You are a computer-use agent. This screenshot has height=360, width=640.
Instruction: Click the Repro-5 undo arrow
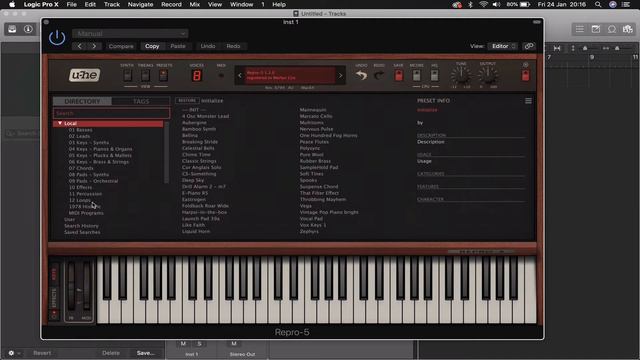coord(361,75)
